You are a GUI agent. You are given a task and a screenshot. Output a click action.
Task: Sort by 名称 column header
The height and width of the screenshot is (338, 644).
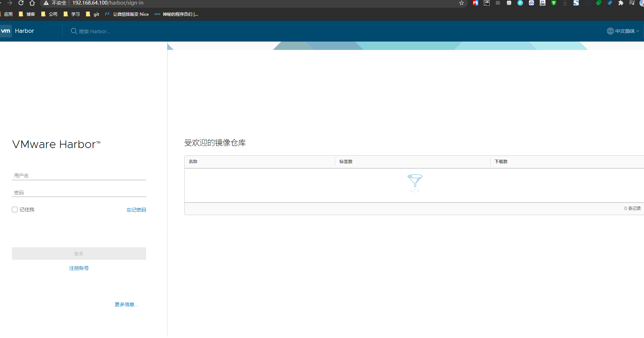pos(193,162)
